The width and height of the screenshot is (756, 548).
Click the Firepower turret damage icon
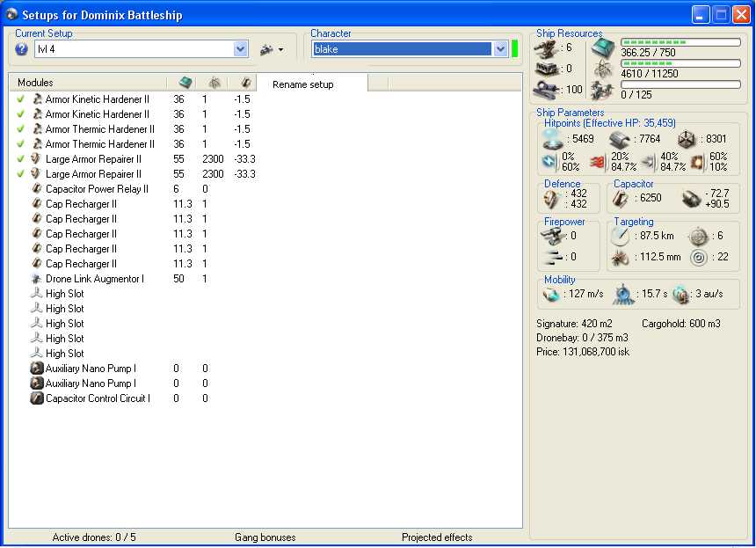552,236
